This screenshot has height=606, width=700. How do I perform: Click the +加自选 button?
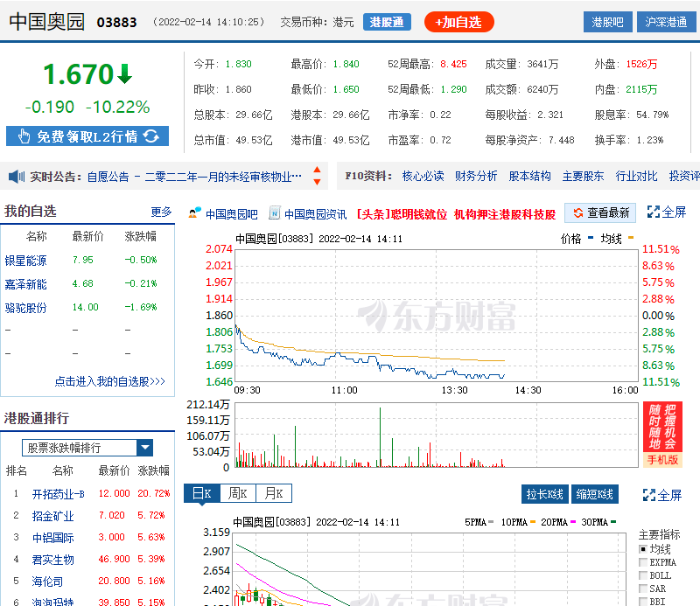(x=458, y=21)
